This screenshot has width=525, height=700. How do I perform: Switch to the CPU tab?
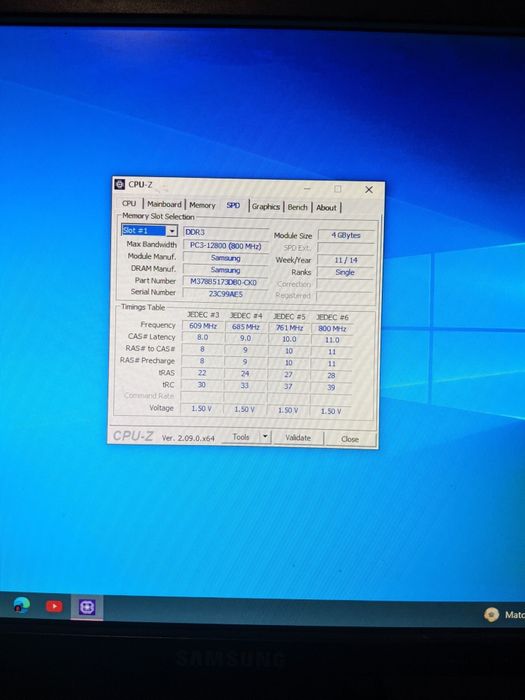[x=129, y=203]
